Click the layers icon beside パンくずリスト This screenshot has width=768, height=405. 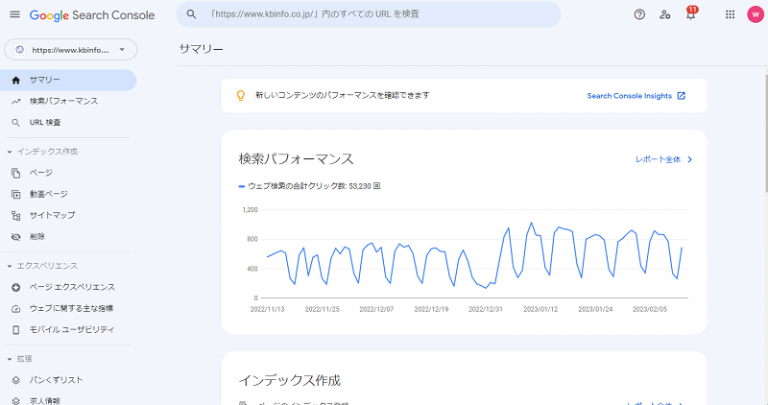pos(16,380)
